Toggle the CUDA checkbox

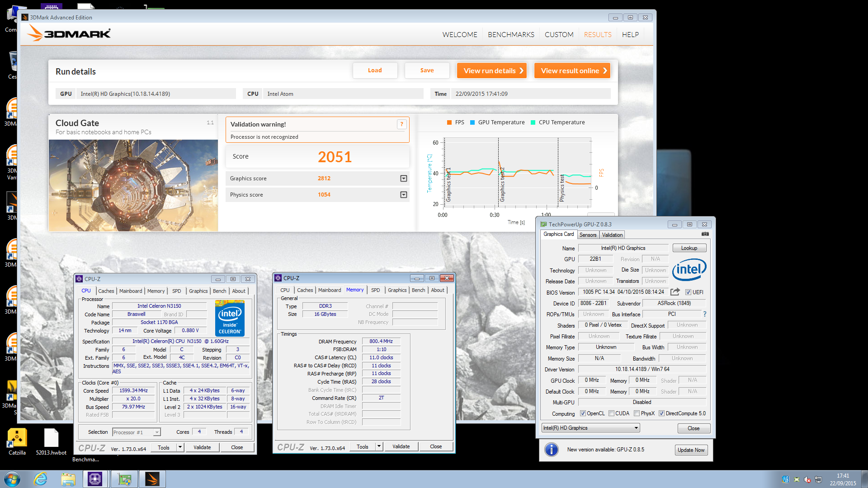(611, 413)
